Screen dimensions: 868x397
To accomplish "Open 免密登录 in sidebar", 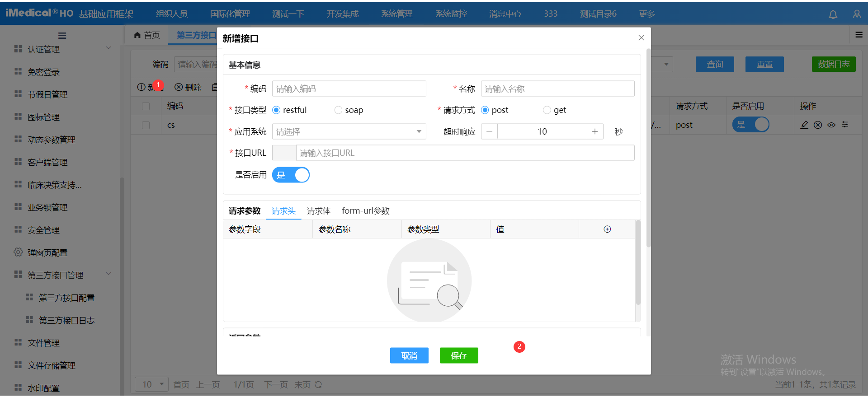I will (43, 72).
